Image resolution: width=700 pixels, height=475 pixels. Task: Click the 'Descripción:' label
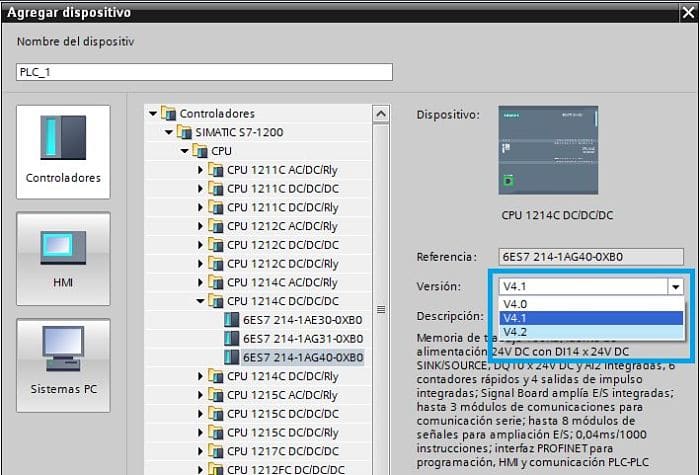450,316
